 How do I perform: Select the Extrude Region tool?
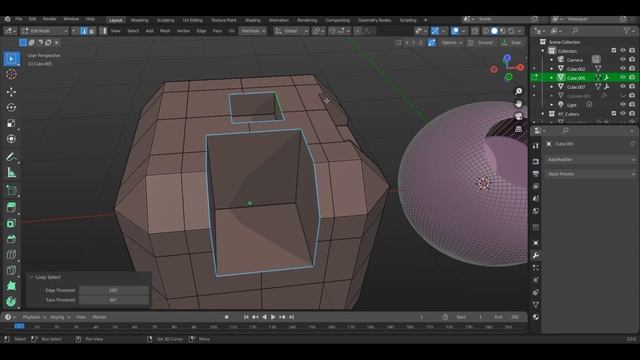point(11,207)
